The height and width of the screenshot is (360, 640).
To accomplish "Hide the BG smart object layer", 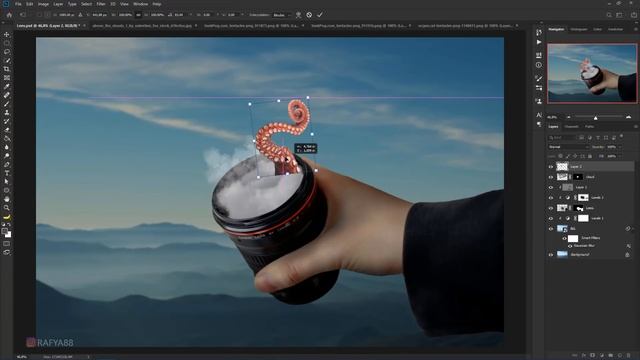I will (551, 229).
